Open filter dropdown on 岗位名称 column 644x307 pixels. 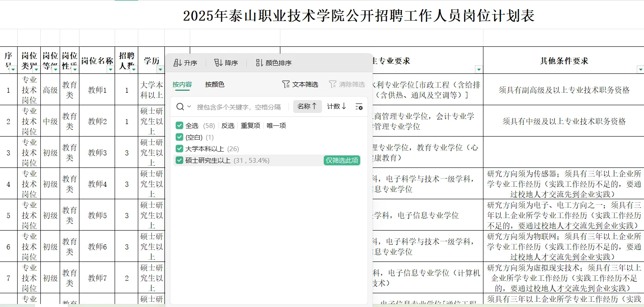coord(110,70)
